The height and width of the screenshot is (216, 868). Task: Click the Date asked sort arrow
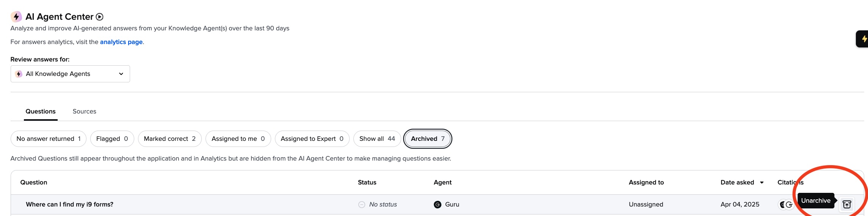(x=761, y=183)
